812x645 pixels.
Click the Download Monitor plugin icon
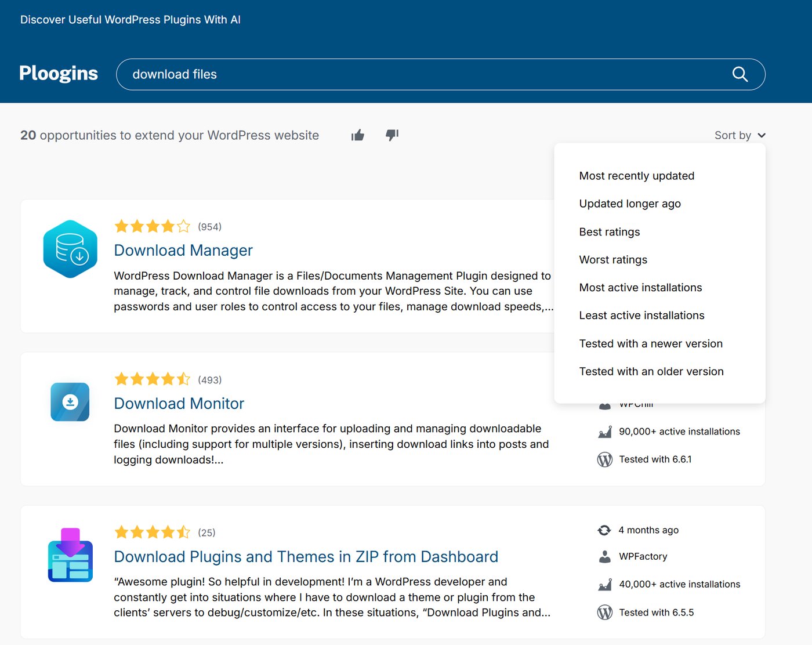pos(70,402)
